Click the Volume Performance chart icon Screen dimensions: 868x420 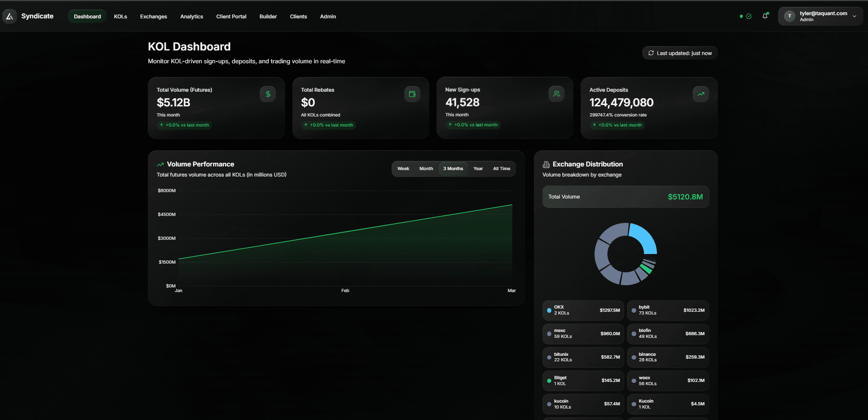pyautogui.click(x=160, y=164)
